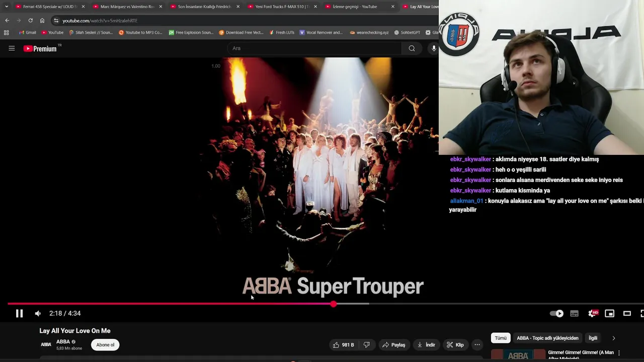Image resolution: width=644 pixels, height=362 pixels.
Task: Toggle subtitles/captions in the player
Action: (574, 313)
